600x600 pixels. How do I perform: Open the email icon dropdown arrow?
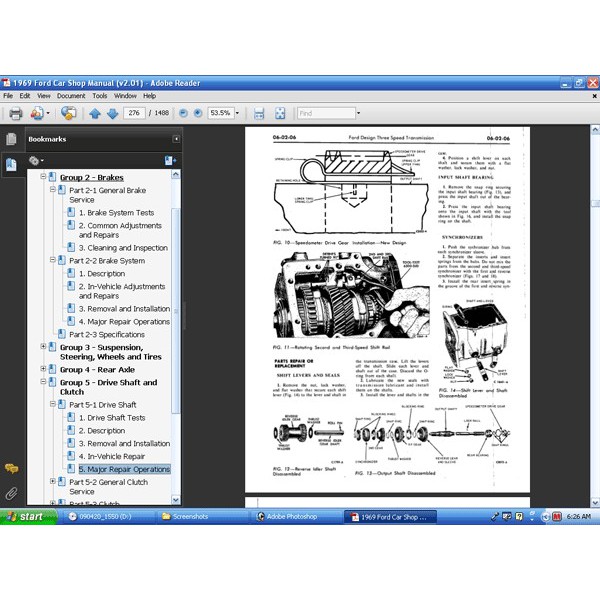pyautogui.click(x=48, y=113)
